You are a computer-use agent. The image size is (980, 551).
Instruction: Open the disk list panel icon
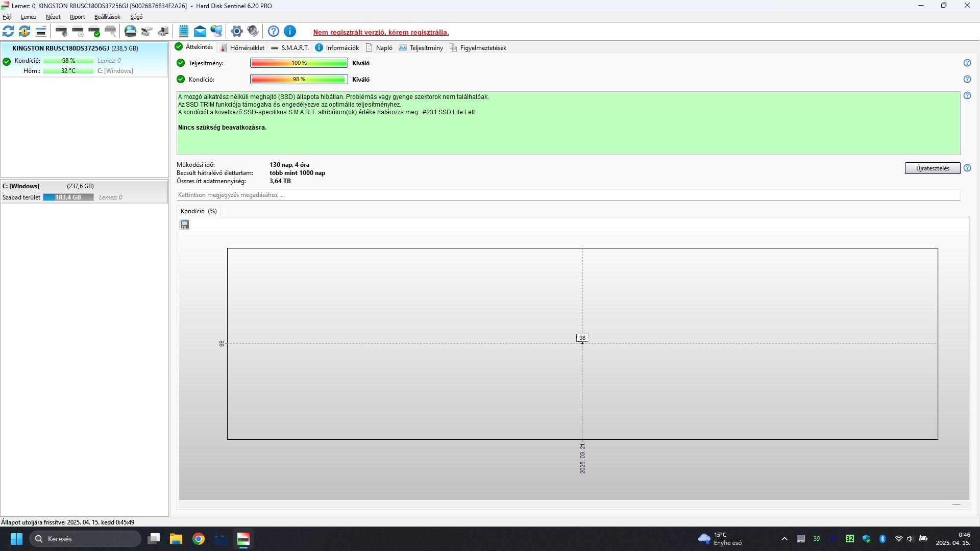(41, 31)
